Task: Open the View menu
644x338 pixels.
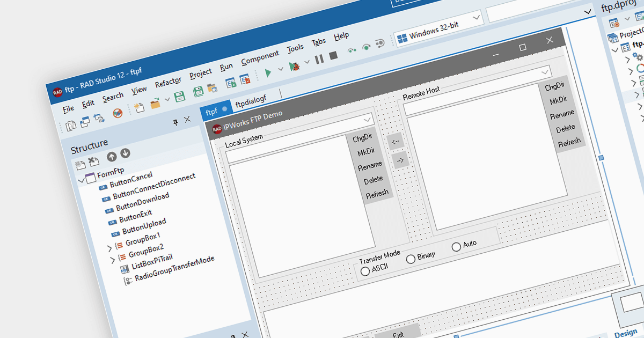Action: click(139, 89)
